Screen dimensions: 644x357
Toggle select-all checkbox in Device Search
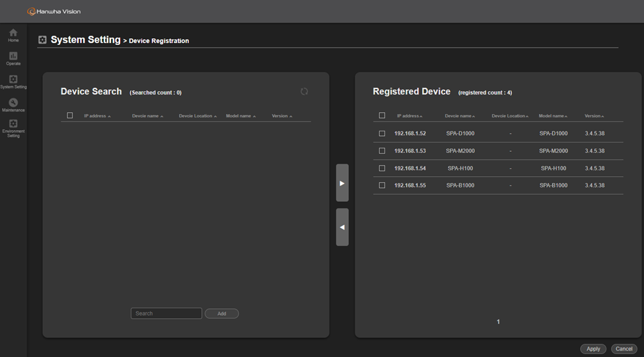pos(70,115)
